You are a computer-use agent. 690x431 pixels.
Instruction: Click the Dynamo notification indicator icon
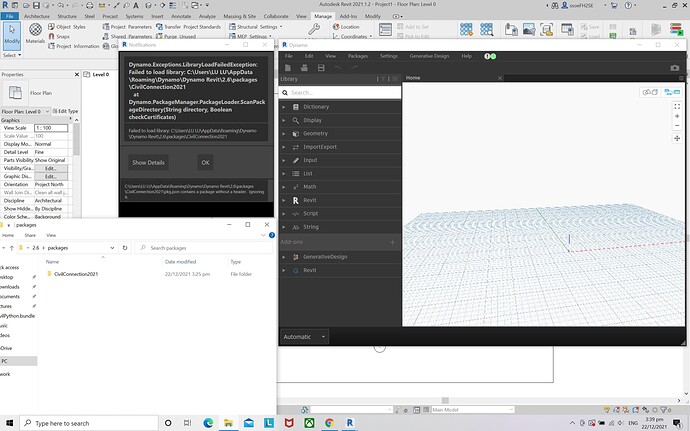point(490,56)
